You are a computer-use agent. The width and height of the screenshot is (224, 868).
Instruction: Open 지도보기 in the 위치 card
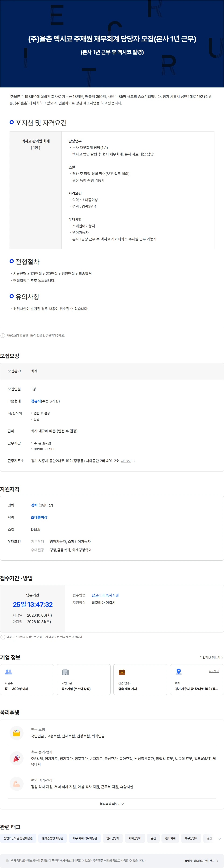tap(214, 671)
